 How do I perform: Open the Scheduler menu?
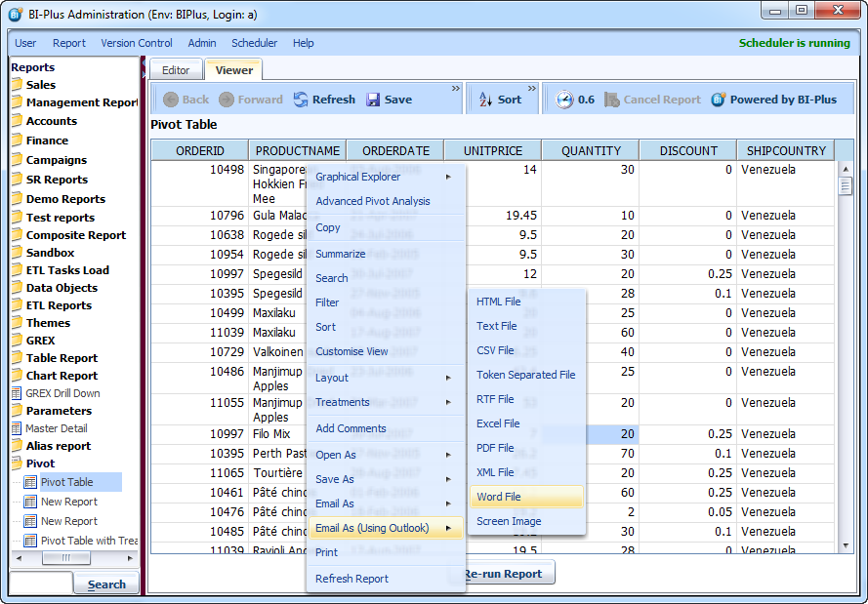[x=254, y=43]
